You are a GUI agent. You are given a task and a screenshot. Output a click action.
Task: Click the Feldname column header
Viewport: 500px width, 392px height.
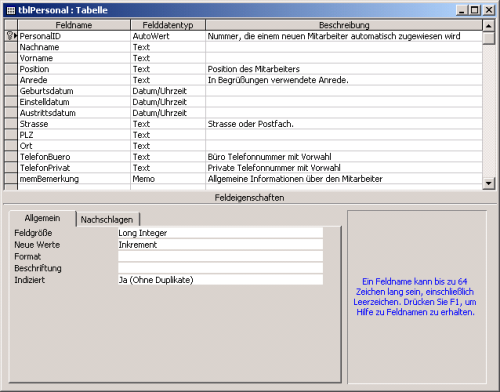click(74, 25)
